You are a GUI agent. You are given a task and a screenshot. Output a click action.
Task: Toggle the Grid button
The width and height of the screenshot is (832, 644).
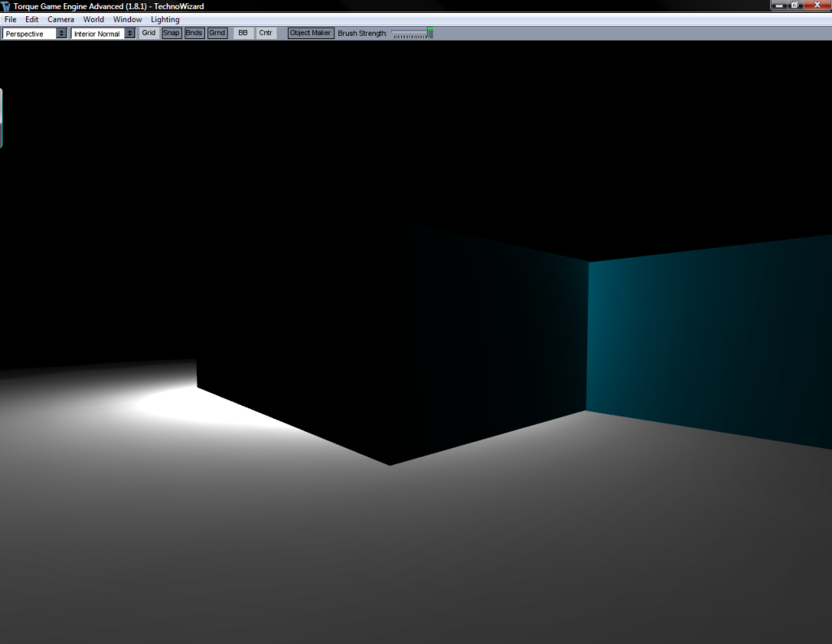(149, 33)
